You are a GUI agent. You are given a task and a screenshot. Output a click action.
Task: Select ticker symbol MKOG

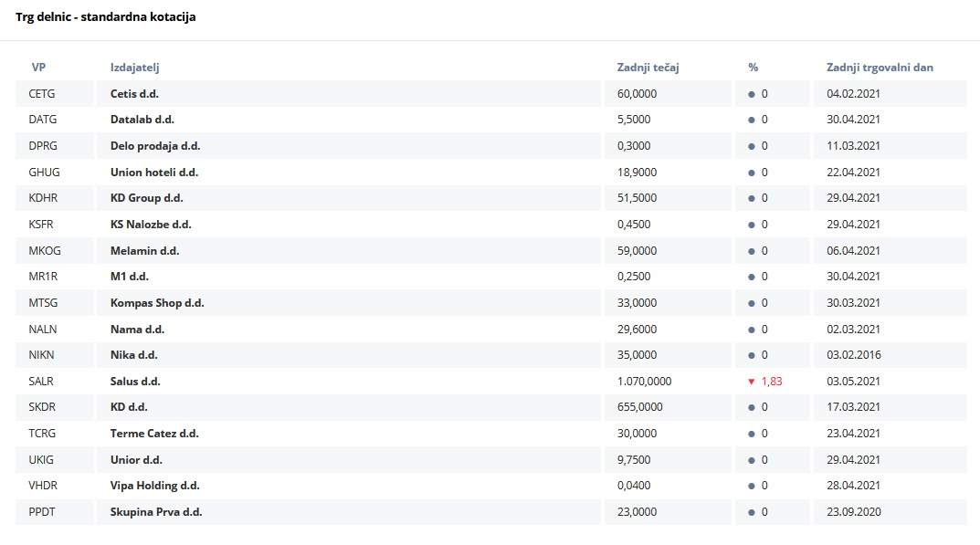(45, 251)
